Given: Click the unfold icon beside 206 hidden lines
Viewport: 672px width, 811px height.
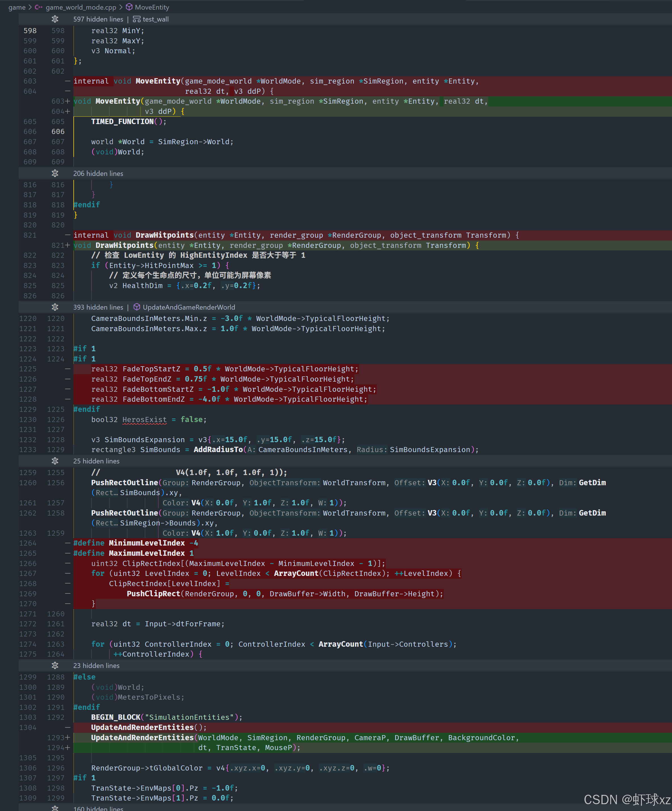Looking at the screenshot, I should 55,173.
